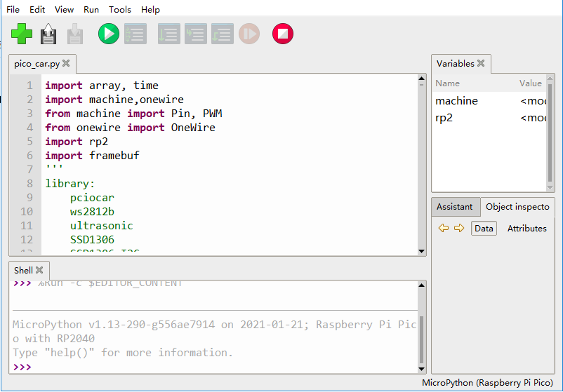Editor scrollbar up arrow

coord(421,78)
